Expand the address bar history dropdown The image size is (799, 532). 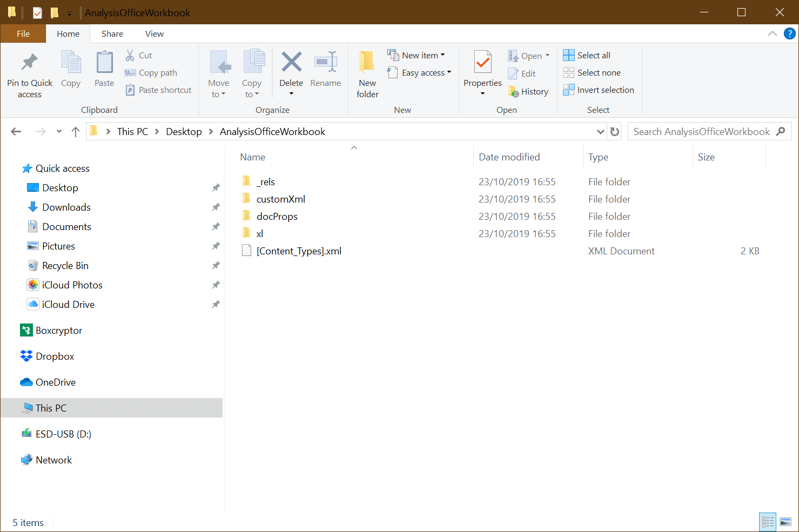(600, 131)
